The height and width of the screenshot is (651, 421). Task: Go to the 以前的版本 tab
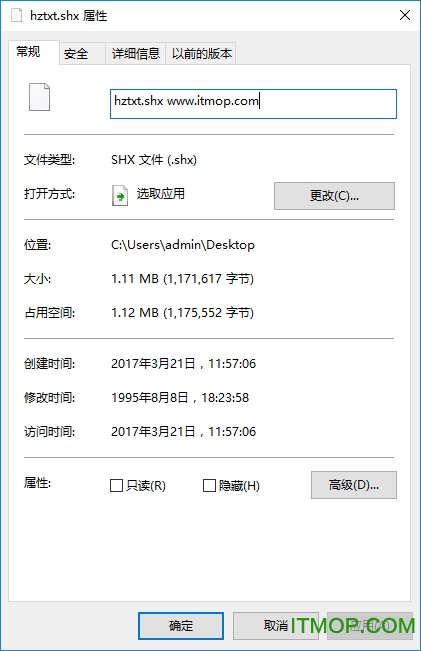pos(201,54)
